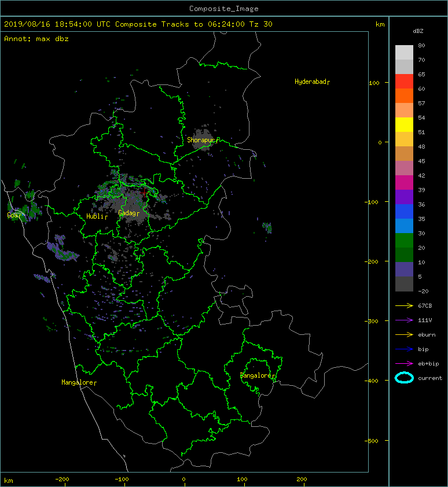Click the -20 value on color scale
Viewport: 448px width, 487px height.
click(x=423, y=292)
